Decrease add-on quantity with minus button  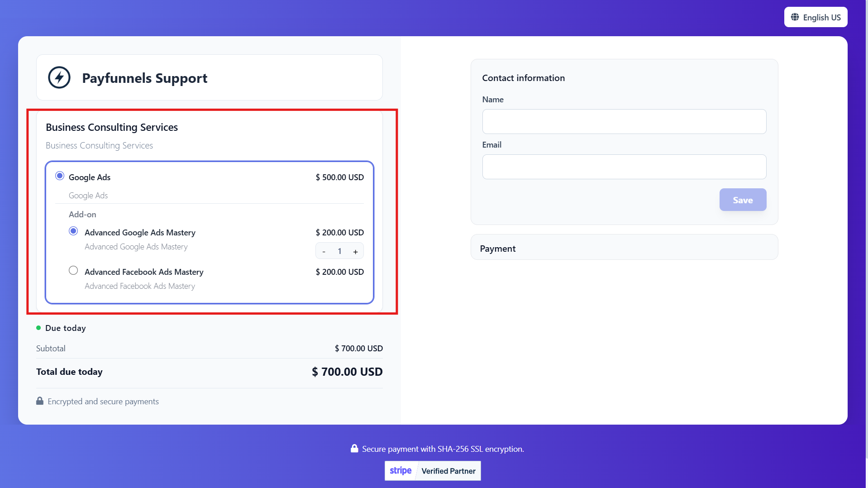tap(324, 251)
